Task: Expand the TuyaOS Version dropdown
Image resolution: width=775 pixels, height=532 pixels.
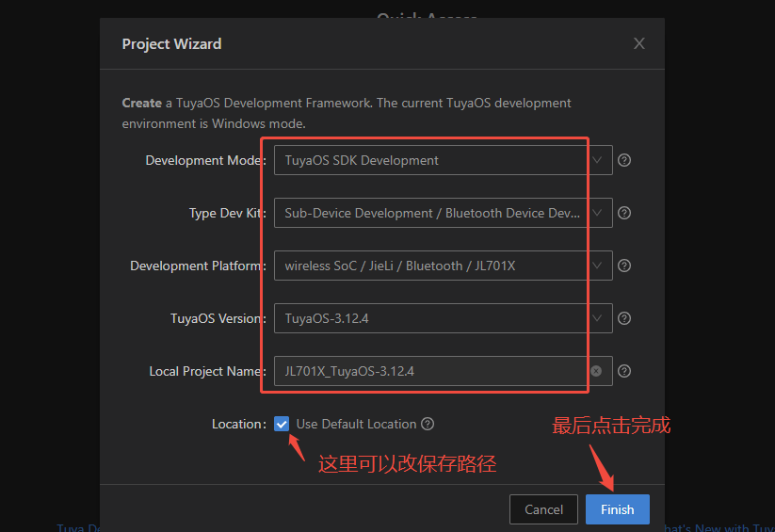Action: (x=597, y=318)
